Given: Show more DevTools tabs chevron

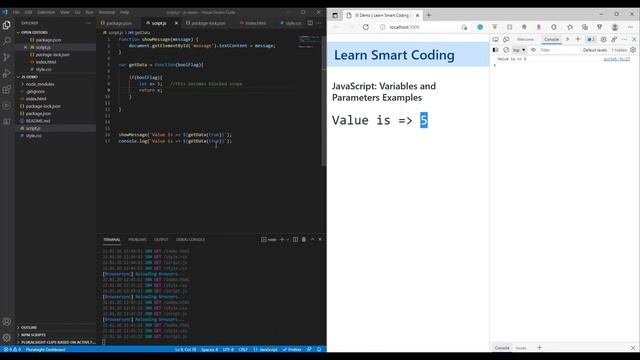Looking at the screenshot, I should coord(567,40).
